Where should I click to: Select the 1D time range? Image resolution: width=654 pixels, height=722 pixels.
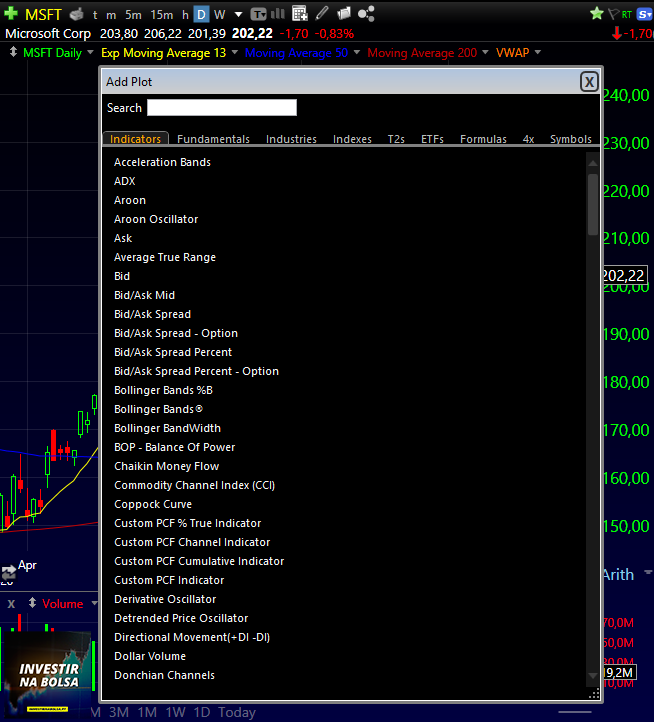tap(202, 712)
